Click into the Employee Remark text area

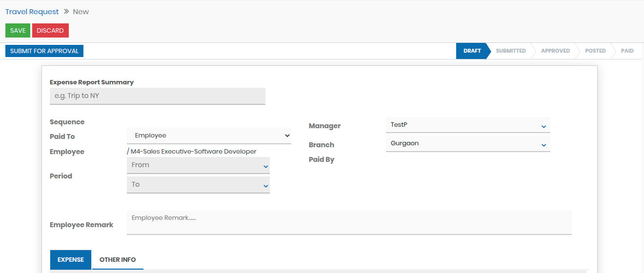pos(349,222)
